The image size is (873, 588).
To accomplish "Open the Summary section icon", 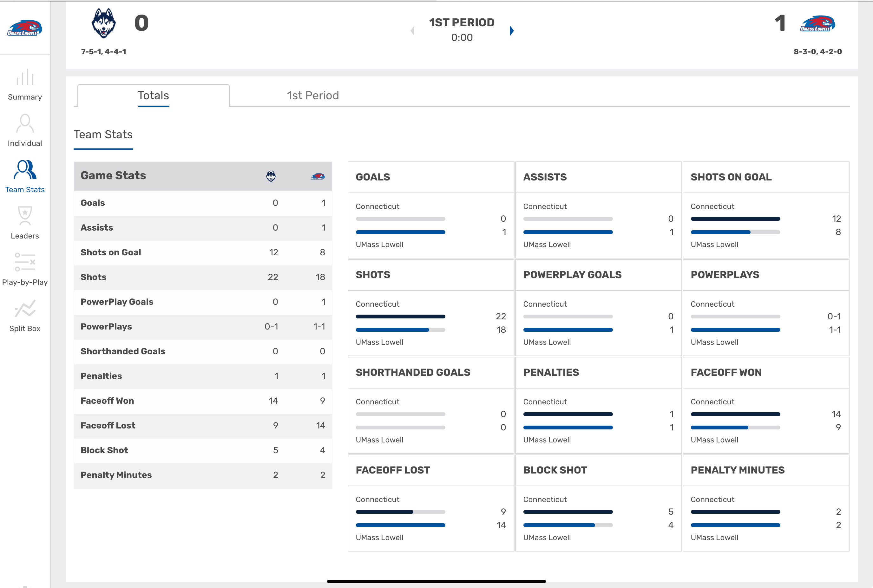I will (25, 77).
